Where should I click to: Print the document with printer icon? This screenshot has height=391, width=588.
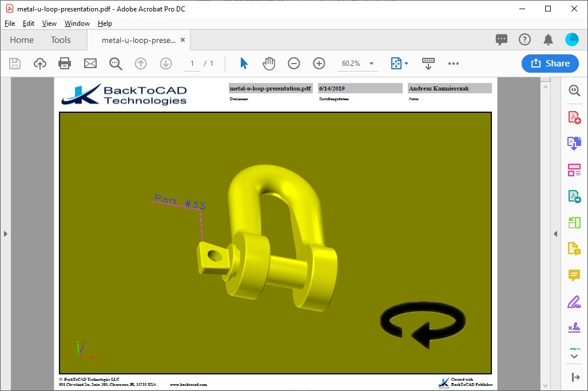(65, 64)
